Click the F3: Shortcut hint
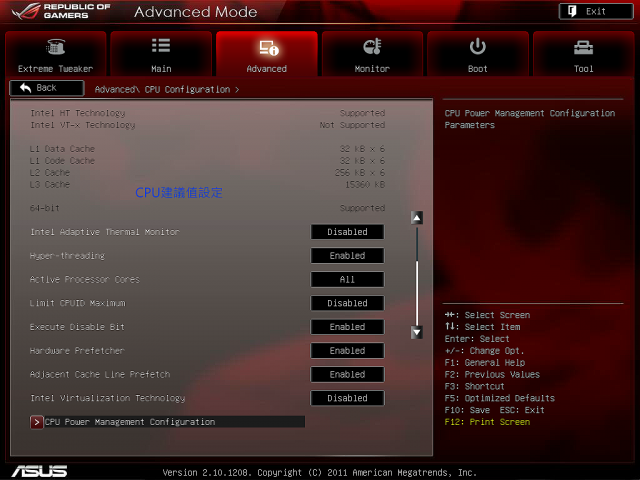This screenshot has width=640, height=480. 474,386
